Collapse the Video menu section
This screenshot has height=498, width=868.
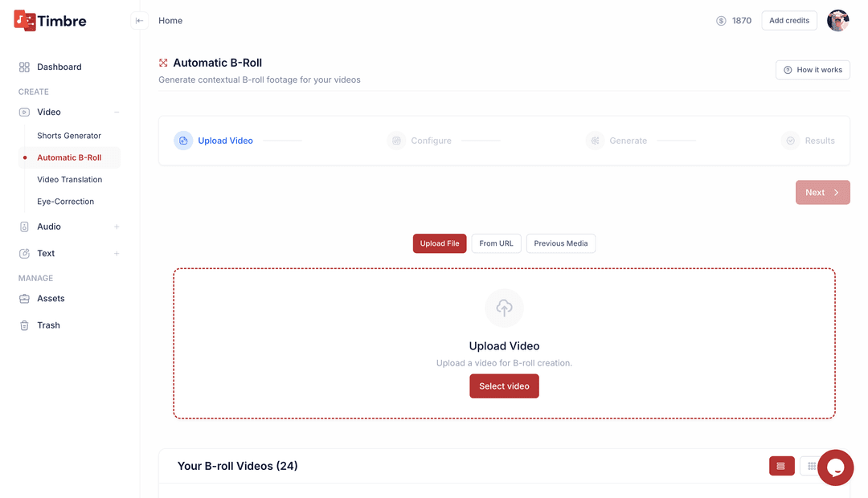point(117,112)
